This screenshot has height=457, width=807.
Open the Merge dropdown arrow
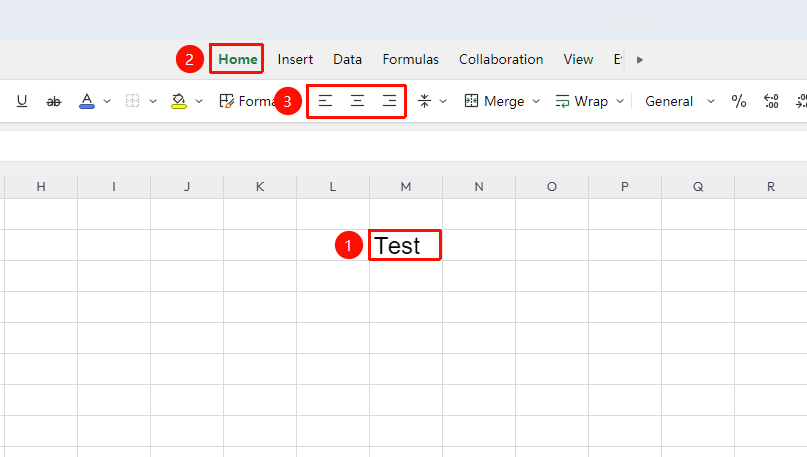[x=536, y=101]
